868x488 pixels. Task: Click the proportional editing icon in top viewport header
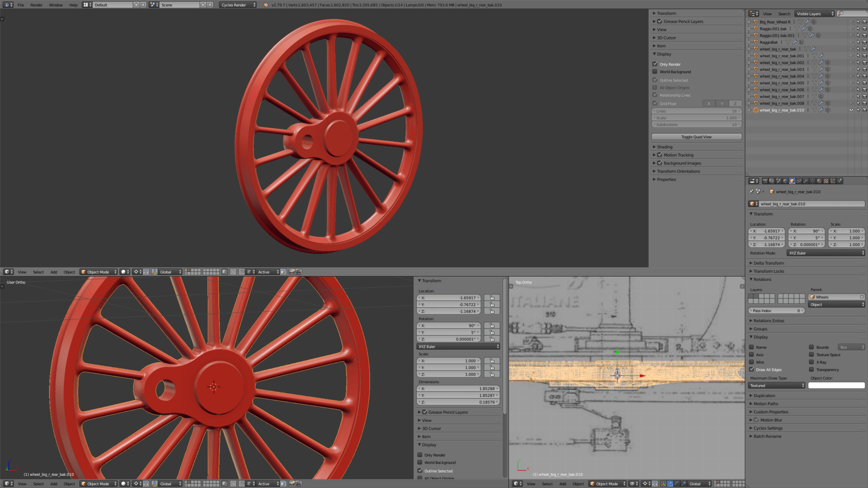233,272
